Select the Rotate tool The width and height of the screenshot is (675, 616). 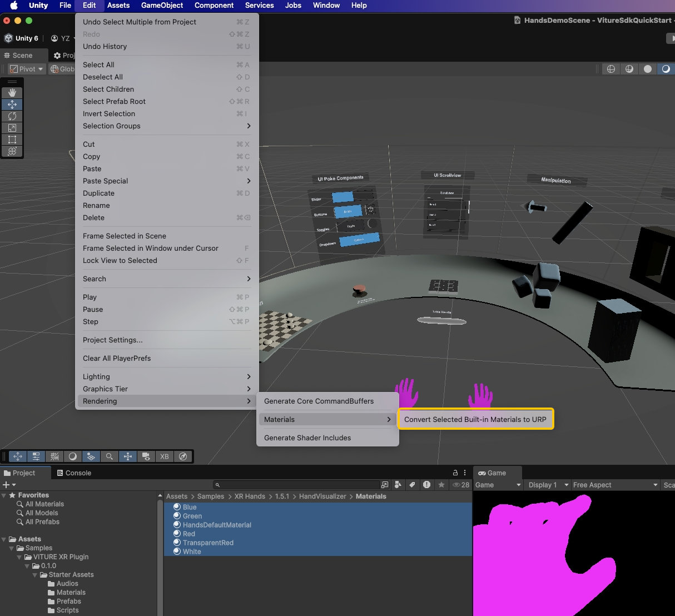coord(12,116)
